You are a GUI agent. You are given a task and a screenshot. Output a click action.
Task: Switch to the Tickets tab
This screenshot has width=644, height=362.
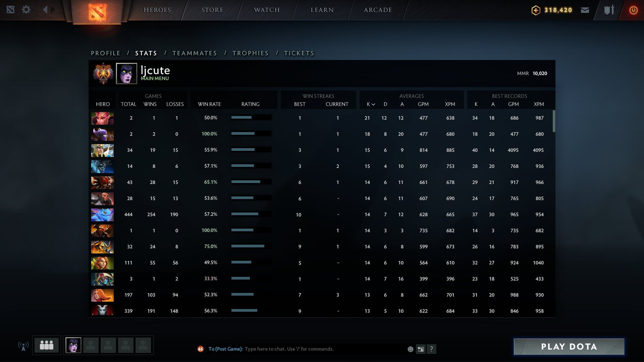[x=299, y=53]
